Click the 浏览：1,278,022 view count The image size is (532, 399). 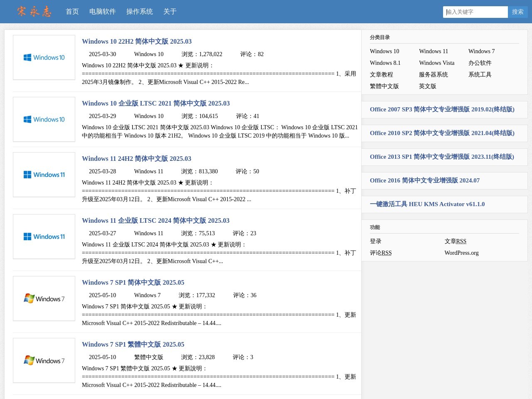coord(202,54)
